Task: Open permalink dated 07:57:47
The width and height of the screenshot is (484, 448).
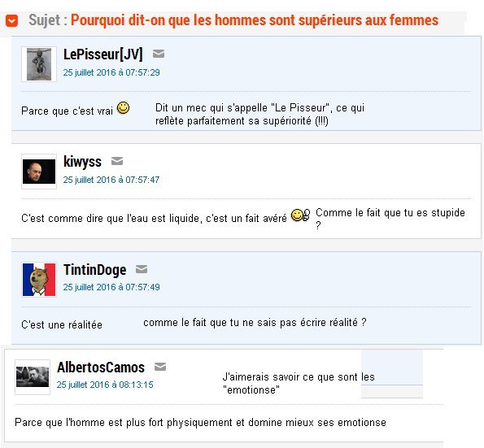Action: [111, 180]
